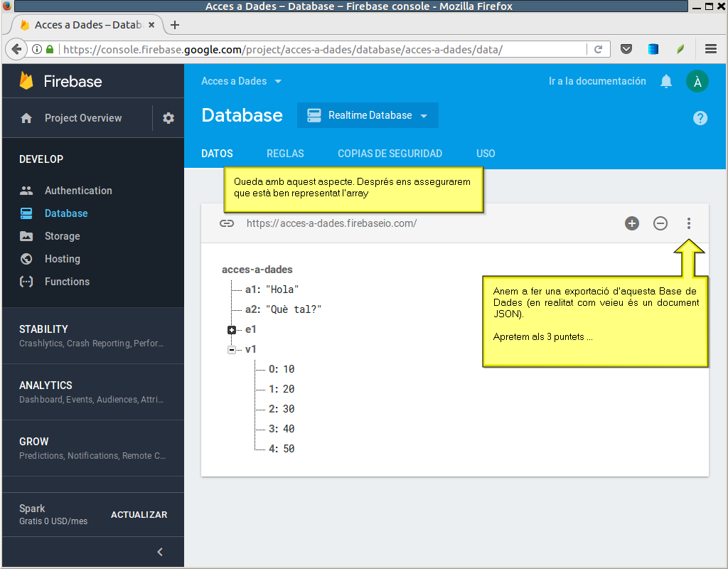
Task: Click the minus remove node icon
Action: click(660, 223)
